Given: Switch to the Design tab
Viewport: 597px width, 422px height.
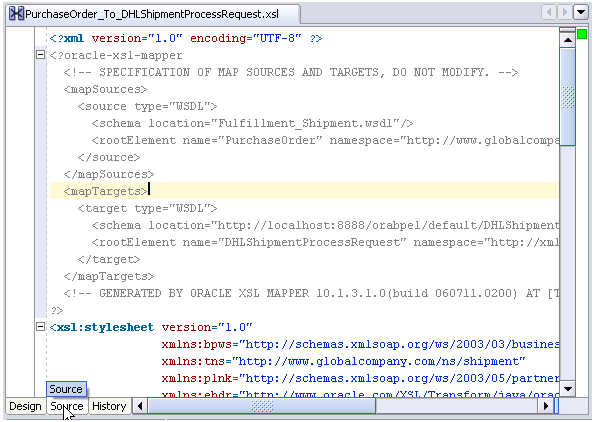Looking at the screenshot, I should tap(25, 406).
